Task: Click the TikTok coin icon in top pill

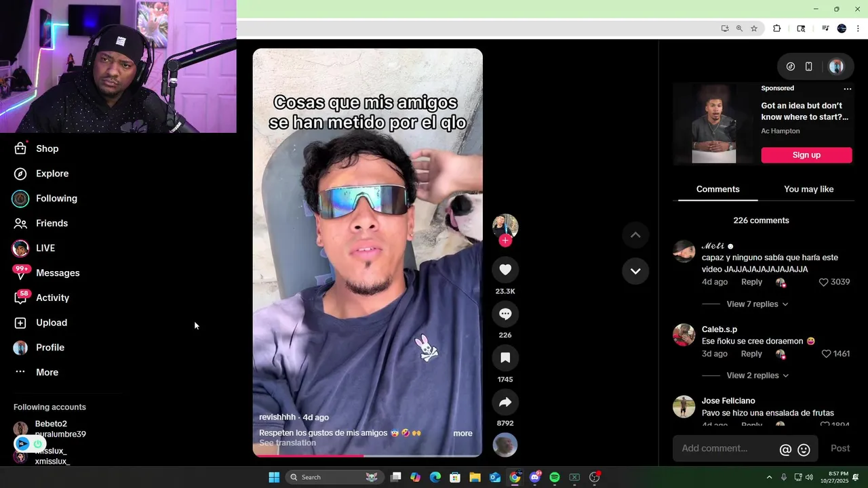Action: (x=791, y=66)
